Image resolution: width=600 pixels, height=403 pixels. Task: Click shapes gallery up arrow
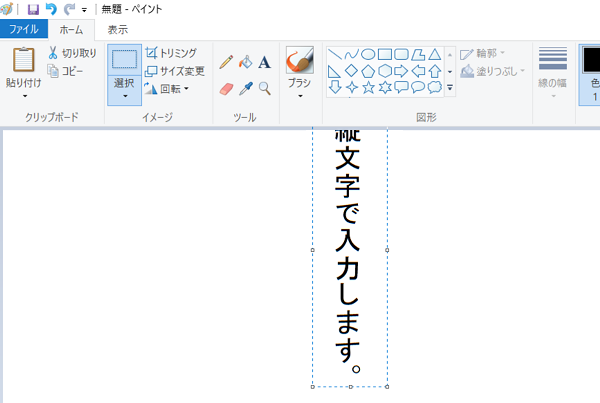(x=450, y=55)
